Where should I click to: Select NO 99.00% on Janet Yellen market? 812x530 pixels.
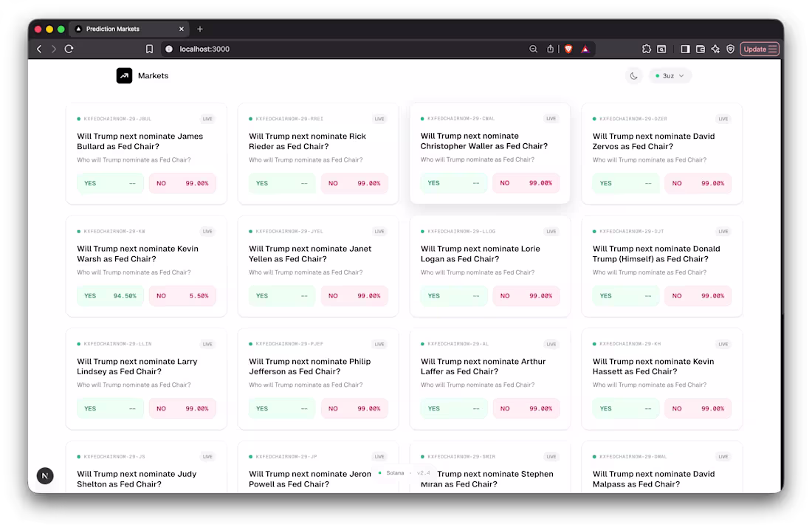[x=354, y=296]
